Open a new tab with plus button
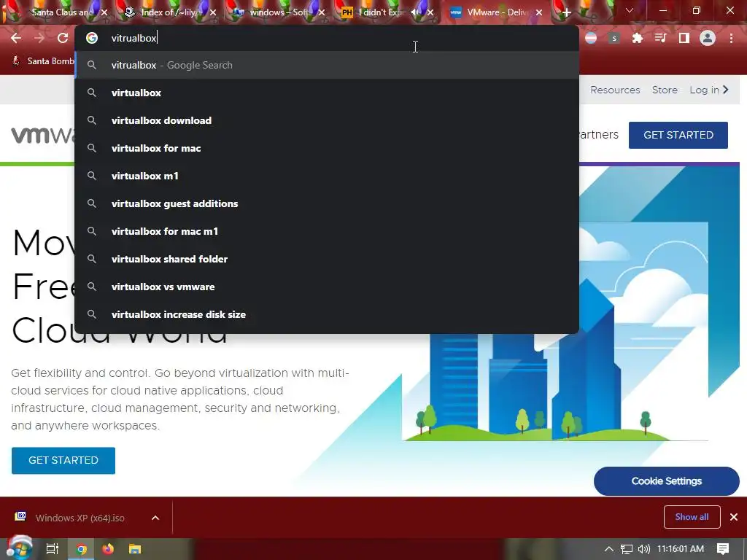The image size is (747, 560). 566,12
